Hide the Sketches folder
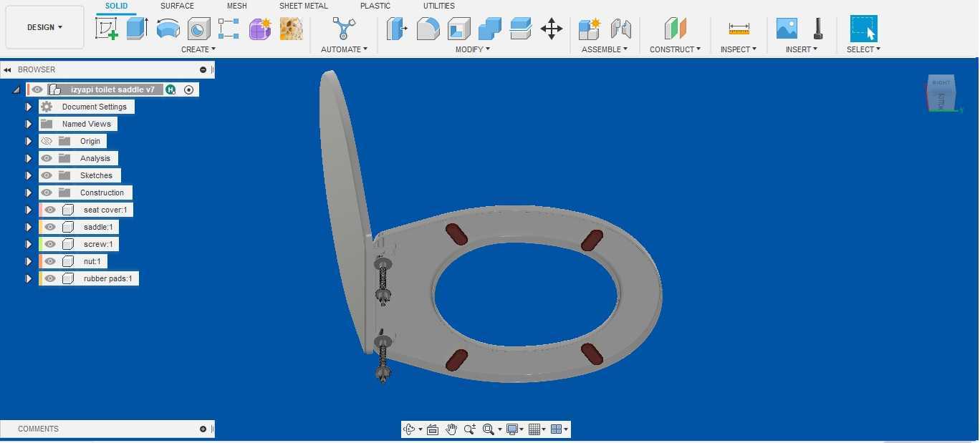 pos(47,175)
